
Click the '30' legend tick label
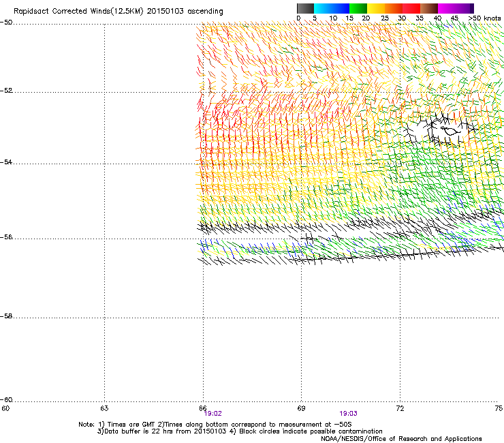[x=402, y=18]
